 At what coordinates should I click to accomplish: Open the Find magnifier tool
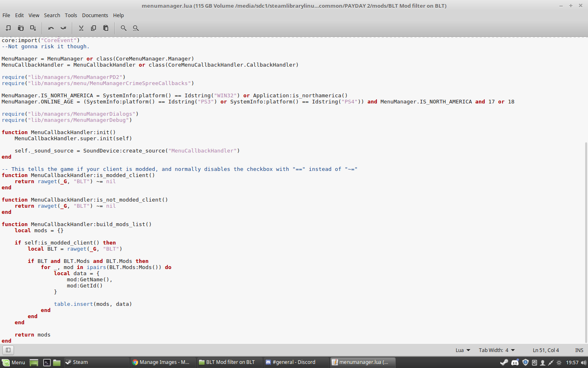point(124,28)
